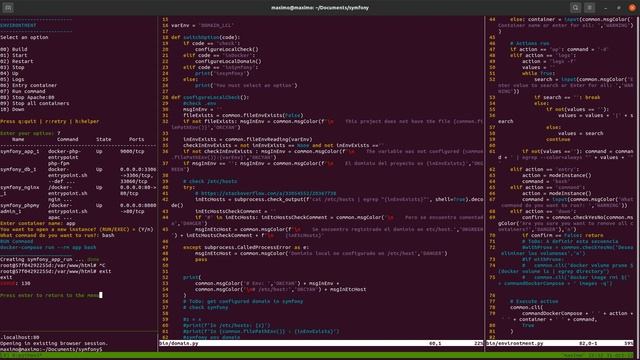Click the '02) Restart' menu line

pyautogui.click(x=17, y=61)
